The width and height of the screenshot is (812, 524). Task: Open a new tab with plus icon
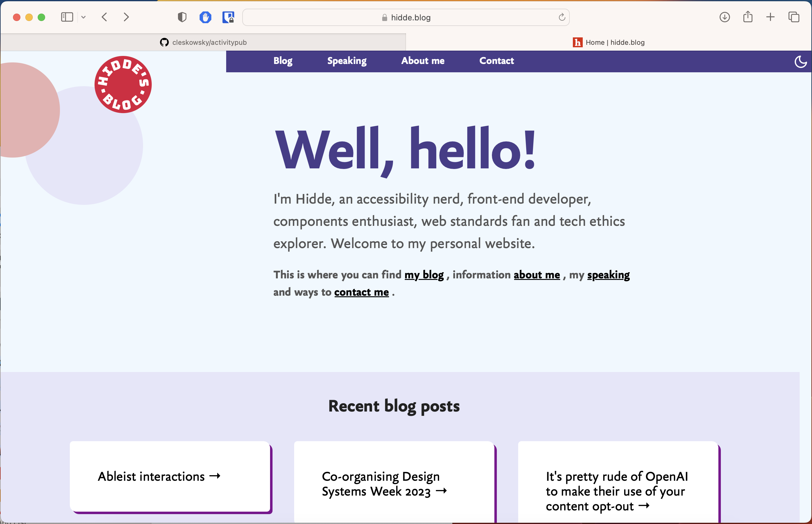click(771, 17)
